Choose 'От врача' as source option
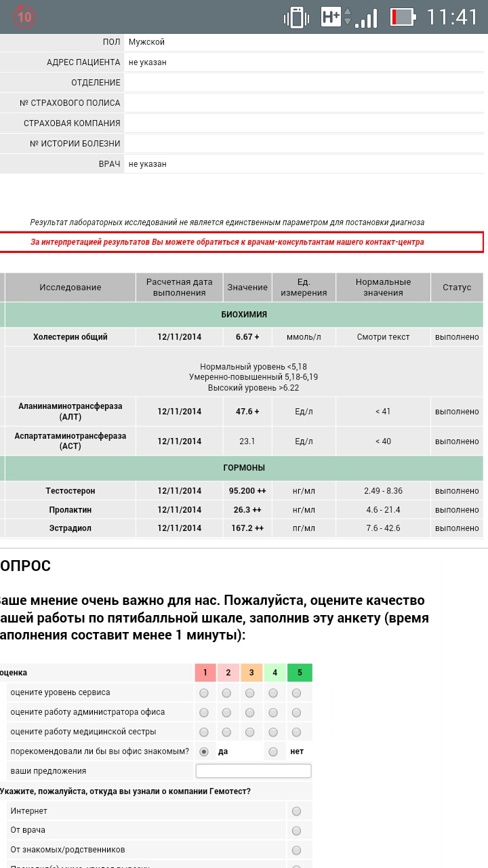This screenshot has width=488, height=868. coord(296,831)
